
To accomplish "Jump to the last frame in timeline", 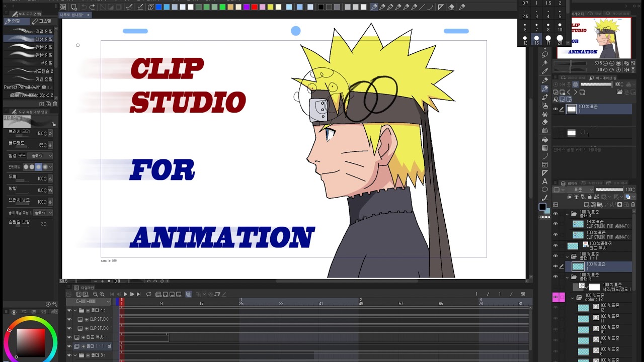I will (139, 294).
